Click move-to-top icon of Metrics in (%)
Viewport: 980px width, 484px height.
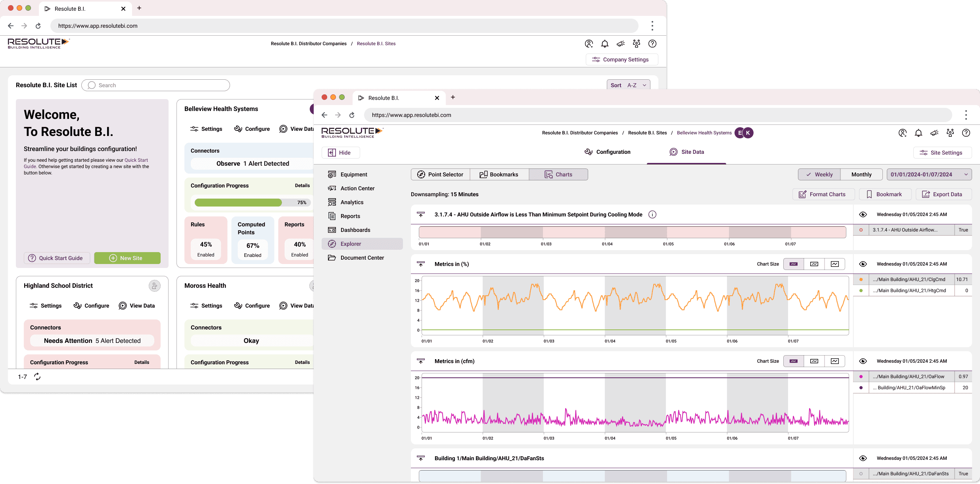tap(421, 264)
